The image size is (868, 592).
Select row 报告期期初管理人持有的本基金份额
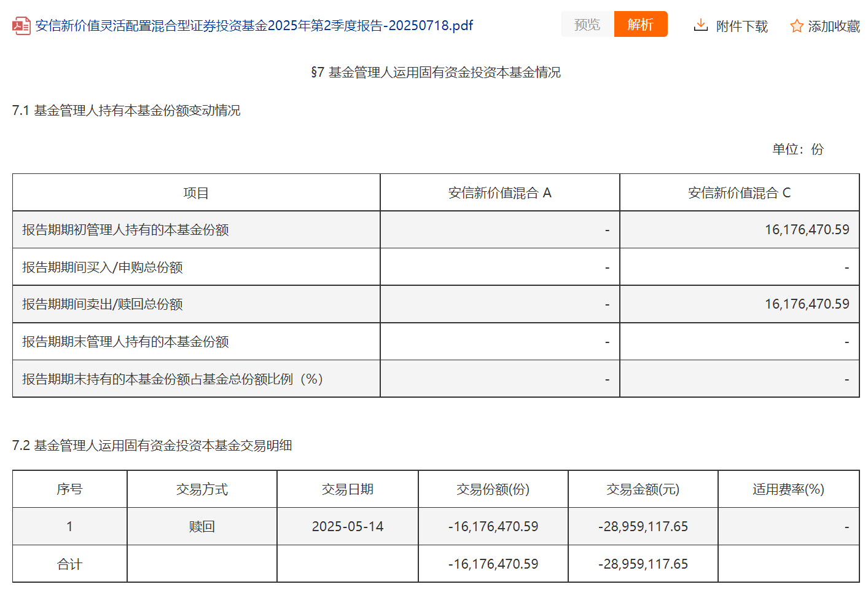pos(436,230)
